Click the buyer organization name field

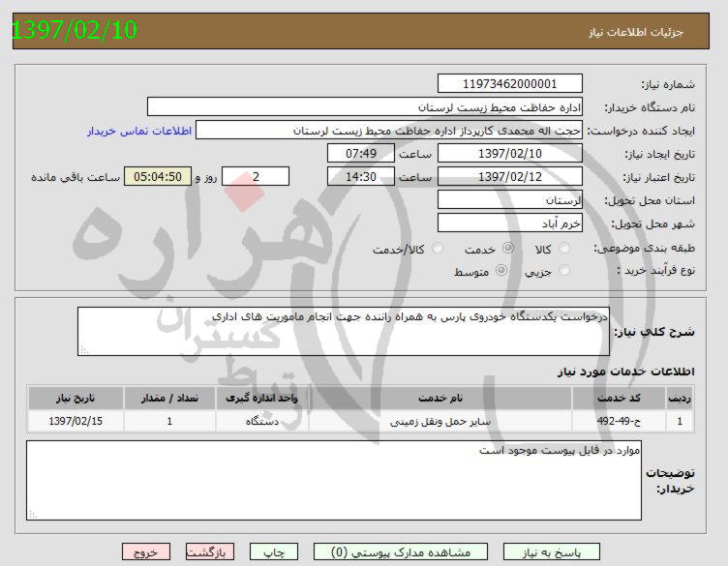pyautogui.click(x=365, y=106)
